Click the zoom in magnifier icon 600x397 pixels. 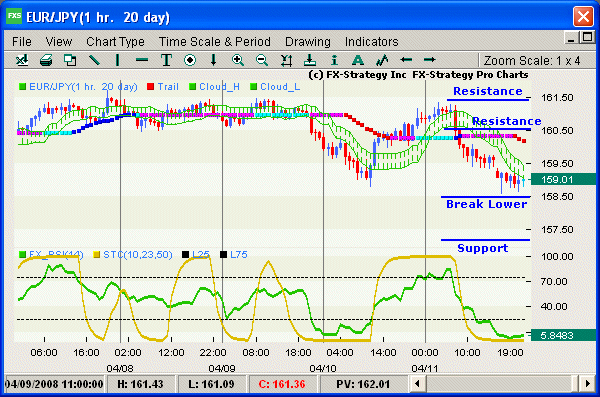238,60
